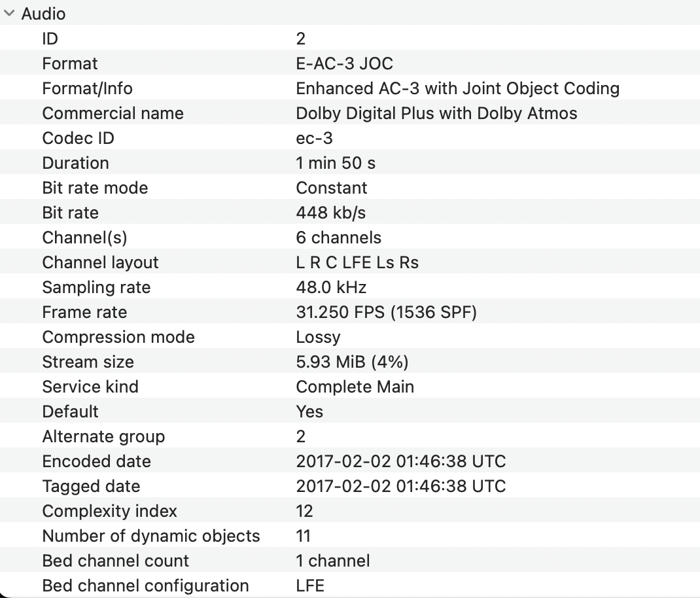Image resolution: width=700 pixels, height=598 pixels.
Task: Click the Dolby Digital Plus with Dolby Atmos value
Action: [436, 113]
